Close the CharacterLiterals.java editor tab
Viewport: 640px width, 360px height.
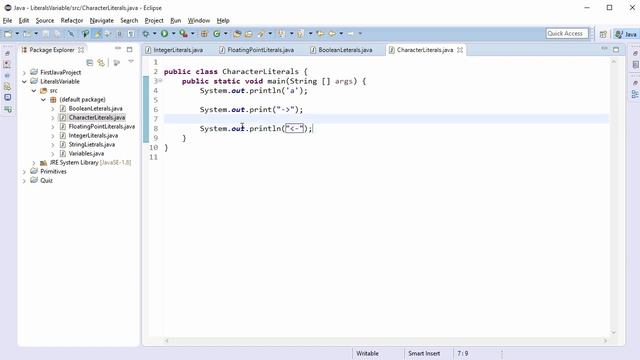click(x=460, y=50)
